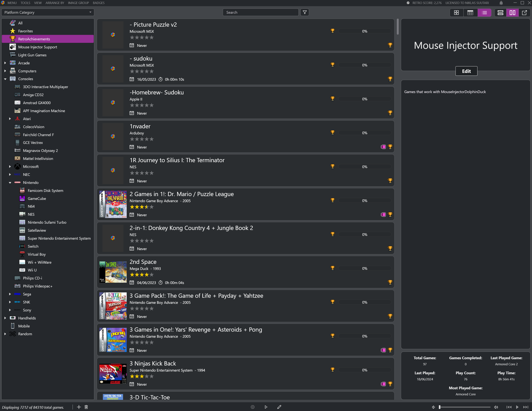Select the GameCube platform
The width and height of the screenshot is (532, 411).
[48, 198]
